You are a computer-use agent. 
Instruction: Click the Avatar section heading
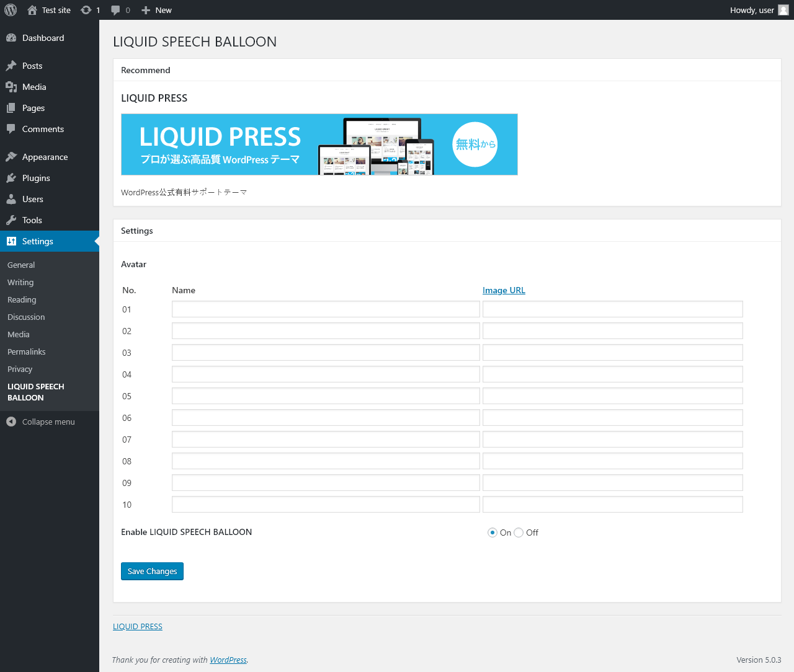point(133,264)
